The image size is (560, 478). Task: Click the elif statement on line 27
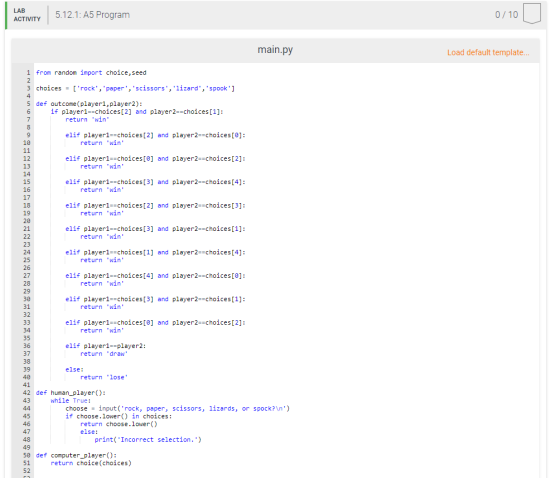tap(155, 275)
